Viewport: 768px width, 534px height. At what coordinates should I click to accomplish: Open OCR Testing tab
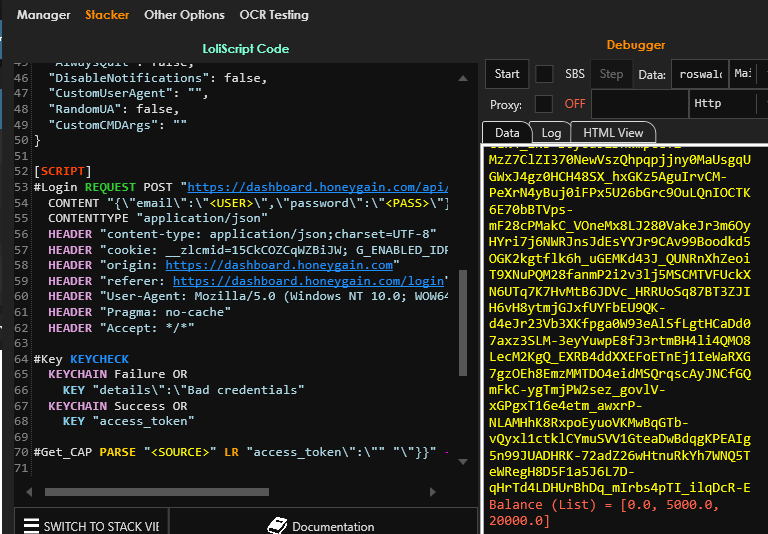point(274,15)
